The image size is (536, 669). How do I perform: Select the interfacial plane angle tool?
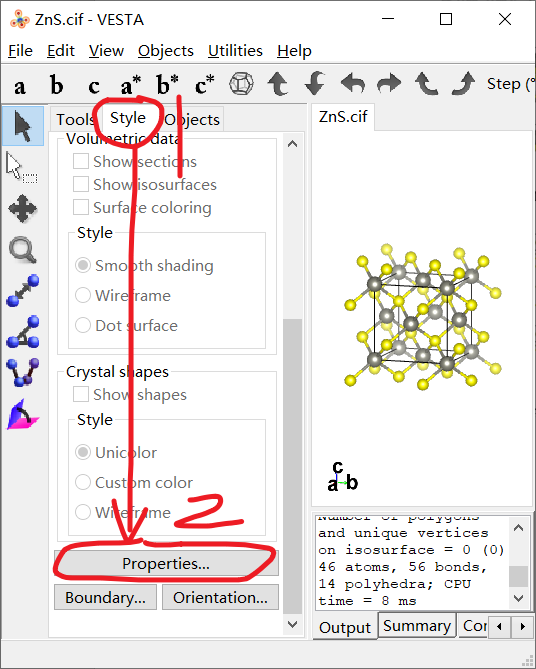point(23,414)
